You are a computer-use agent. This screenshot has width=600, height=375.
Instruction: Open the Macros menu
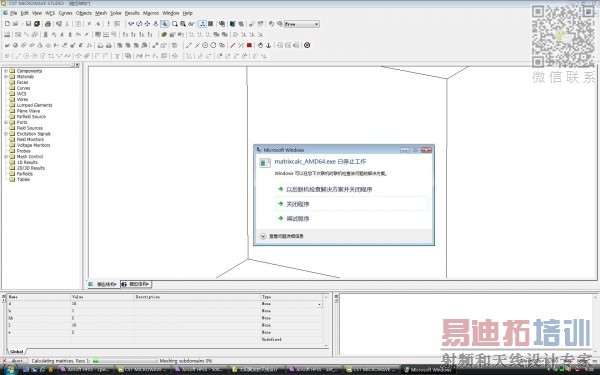[x=151, y=13]
